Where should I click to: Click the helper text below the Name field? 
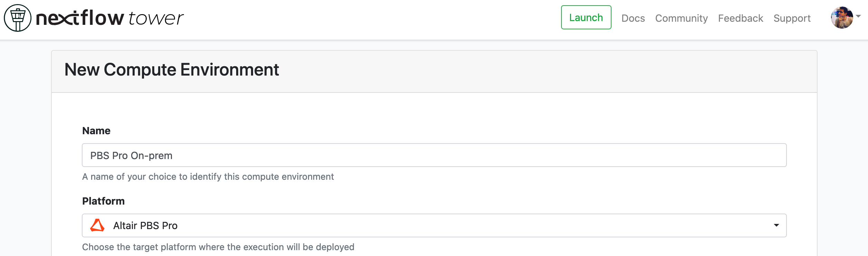click(x=208, y=177)
